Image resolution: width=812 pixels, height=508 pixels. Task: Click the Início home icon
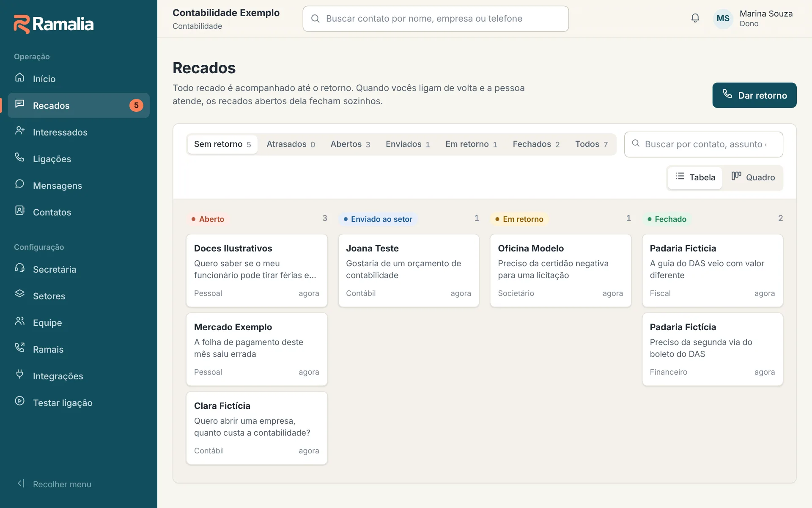(x=20, y=77)
